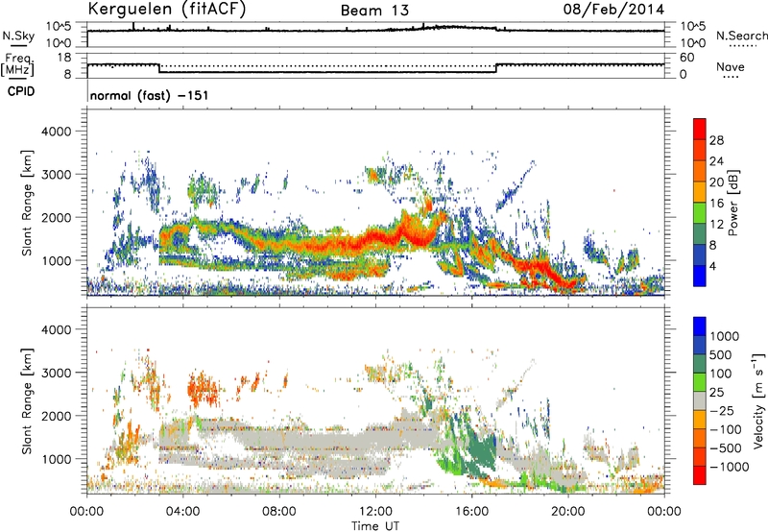Click the "00:00" tick ending the time axis

coord(664,512)
